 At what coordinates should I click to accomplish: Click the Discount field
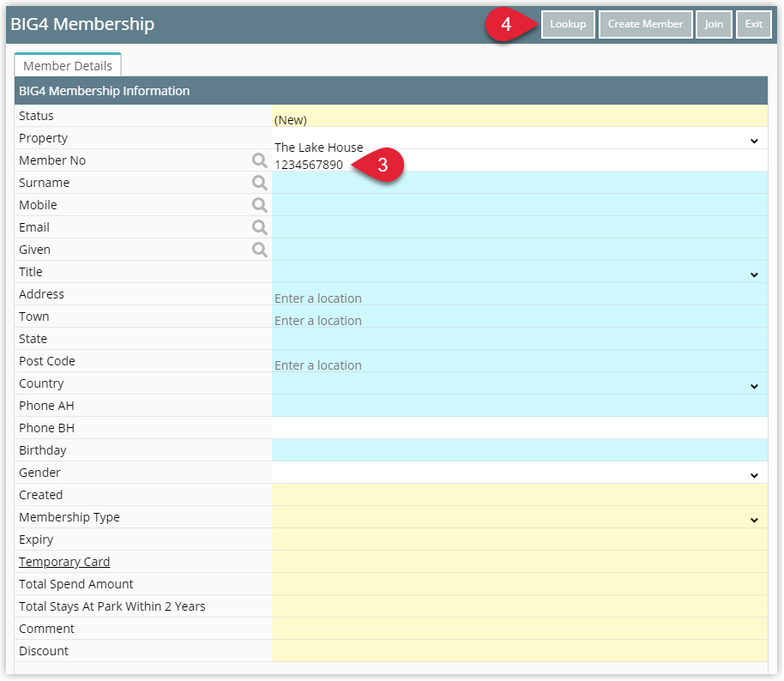[520, 651]
